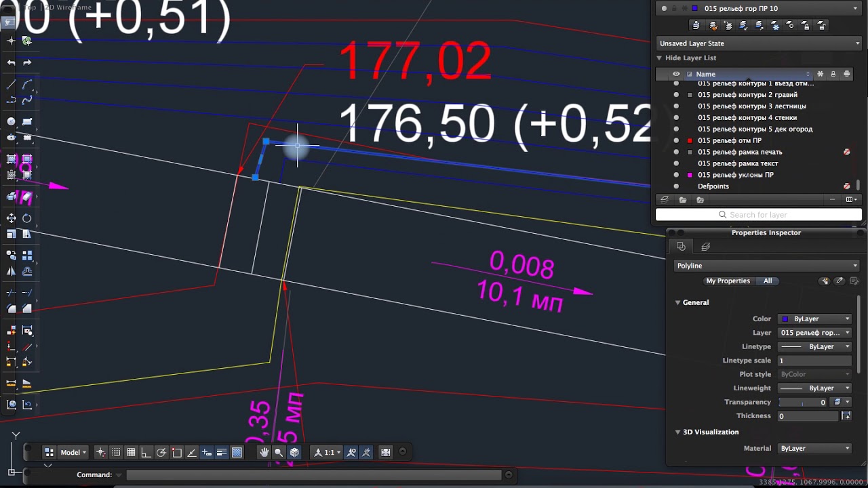Toggle Object Snap in status bar
The height and width of the screenshot is (488, 868).
tap(176, 452)
